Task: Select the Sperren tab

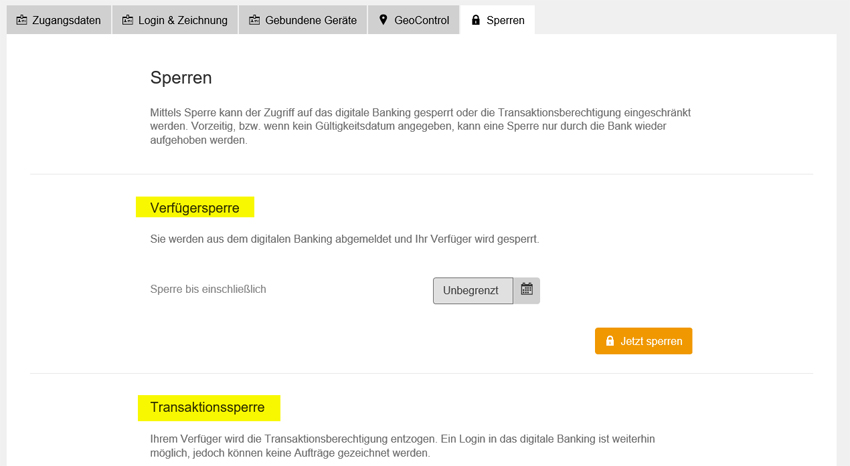Action: 497,20
